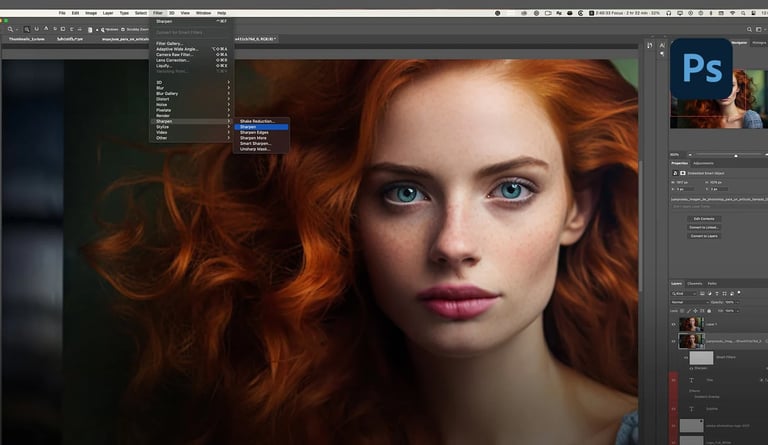Image resolution: width=768 pixels, height=445 pixels.
Task: Toggle visibility of adobe photoshop logo layer
Action: [673, 426]
